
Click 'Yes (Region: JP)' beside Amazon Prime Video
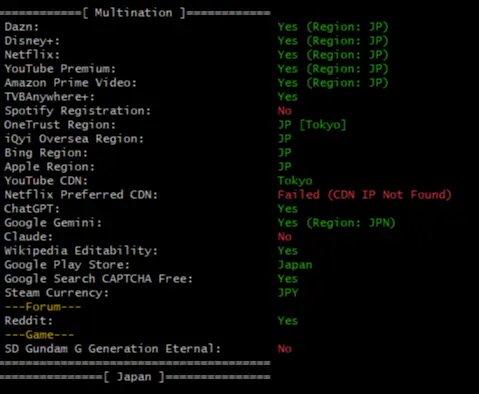click(x=333, y=83)
